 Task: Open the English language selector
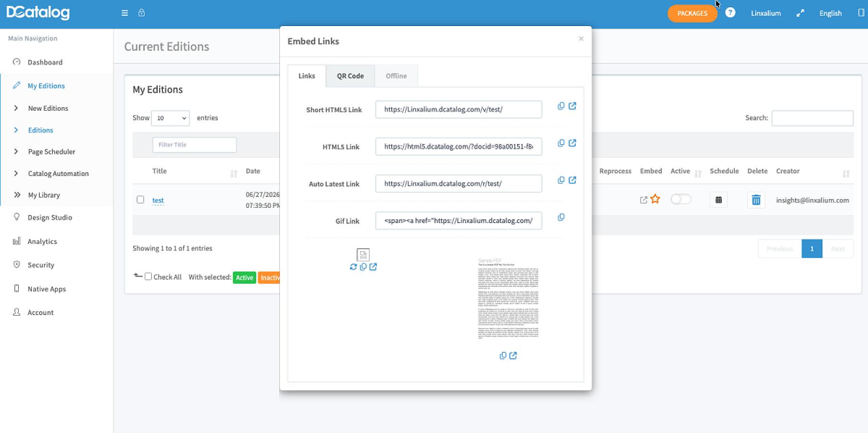click(x=831, y=13)
